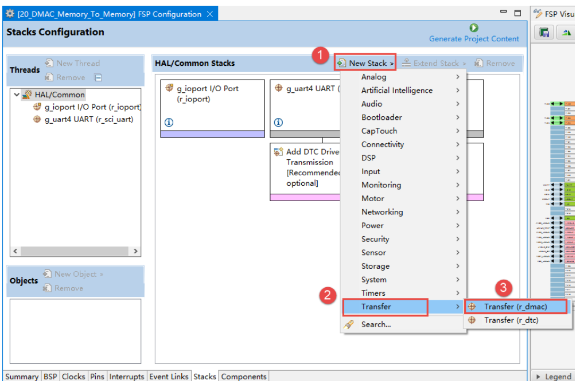
Task: Click the save icon in FSP Visualization panel
Action: (x=544, y=33)
